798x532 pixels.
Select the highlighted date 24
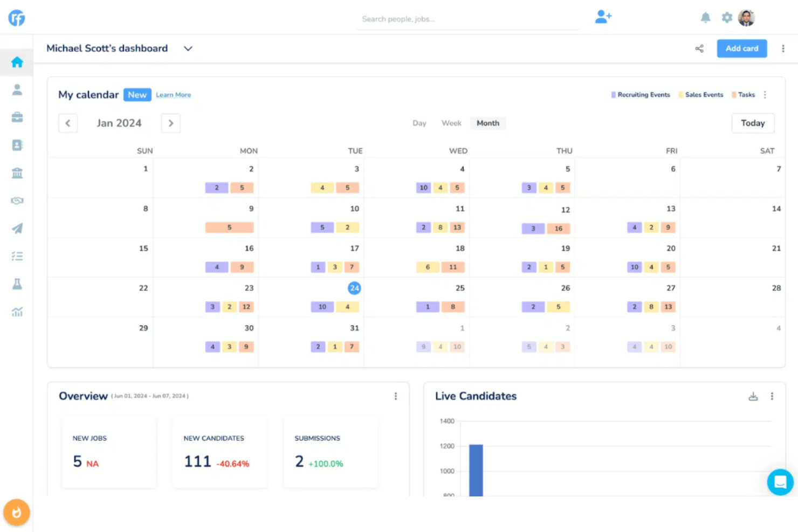pos(354,288)
